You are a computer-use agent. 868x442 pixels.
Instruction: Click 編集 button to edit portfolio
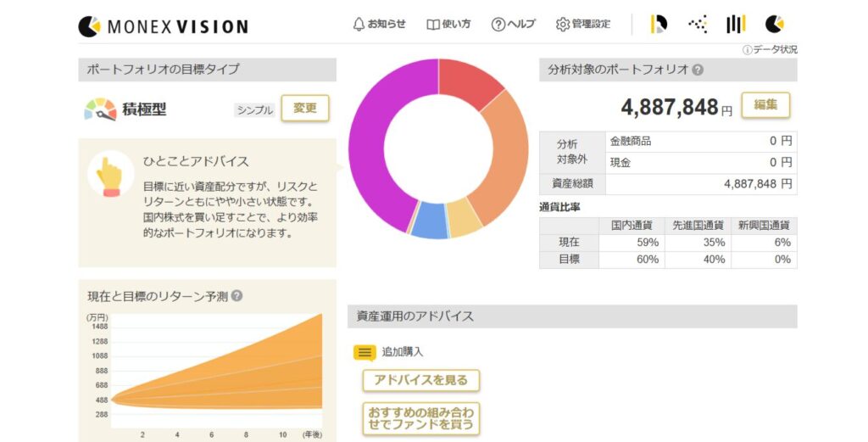[765, 105]
